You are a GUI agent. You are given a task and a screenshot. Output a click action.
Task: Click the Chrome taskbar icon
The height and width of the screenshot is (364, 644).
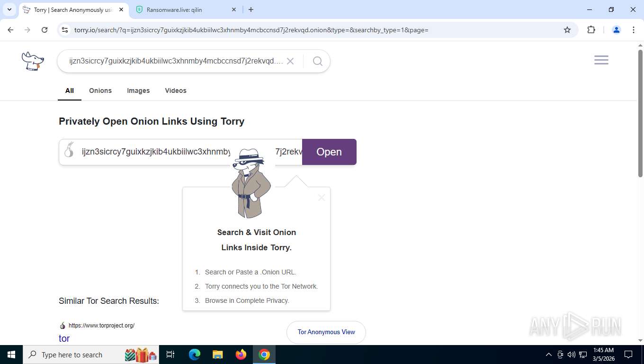click(x=264, y=355)
